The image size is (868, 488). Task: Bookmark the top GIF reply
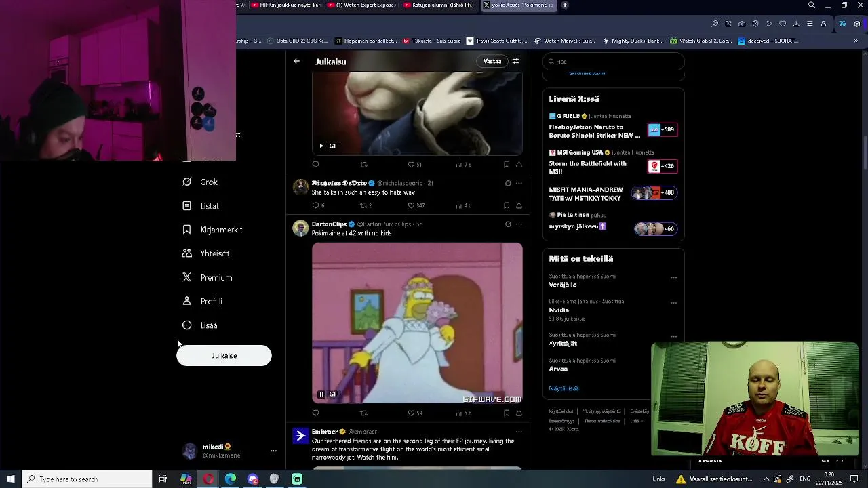click(507, 165)
